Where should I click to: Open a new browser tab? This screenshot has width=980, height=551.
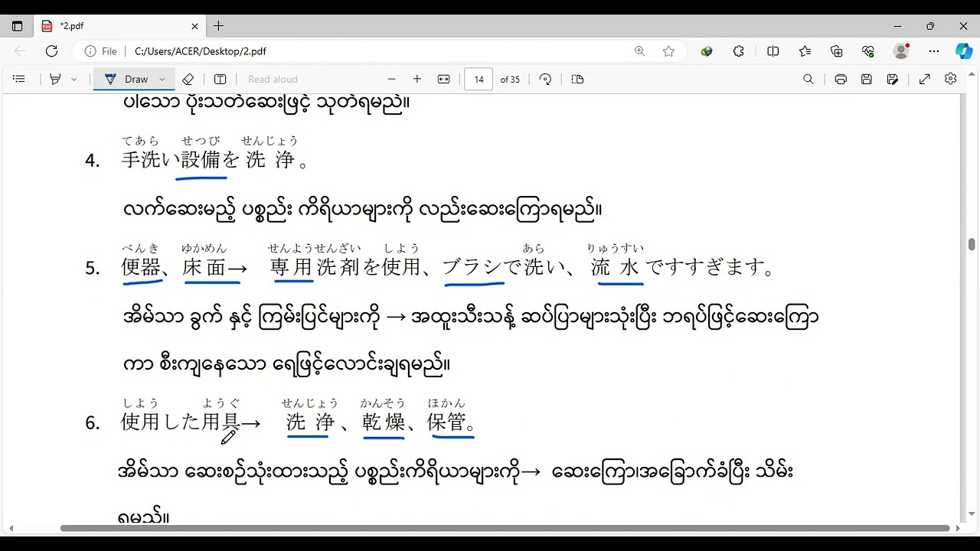(218, 26)
